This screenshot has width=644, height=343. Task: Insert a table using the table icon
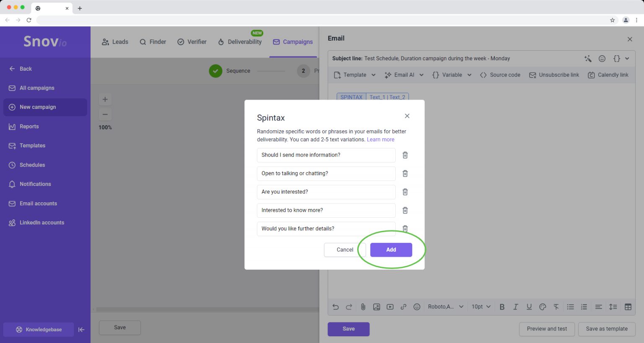tap(628, 307)
